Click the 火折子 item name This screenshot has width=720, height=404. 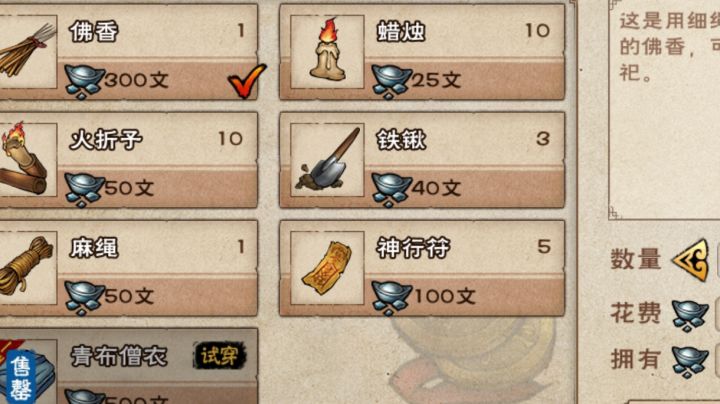[x=106, y=140]
